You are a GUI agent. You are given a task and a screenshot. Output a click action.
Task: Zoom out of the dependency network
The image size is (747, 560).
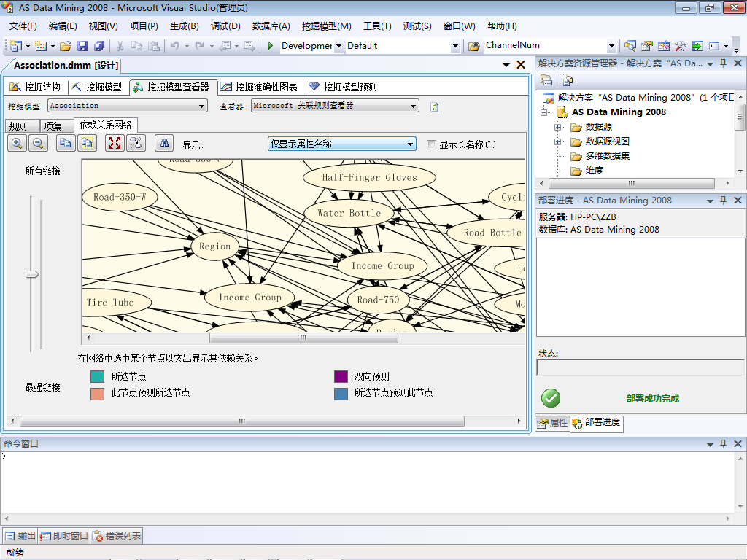38,144
